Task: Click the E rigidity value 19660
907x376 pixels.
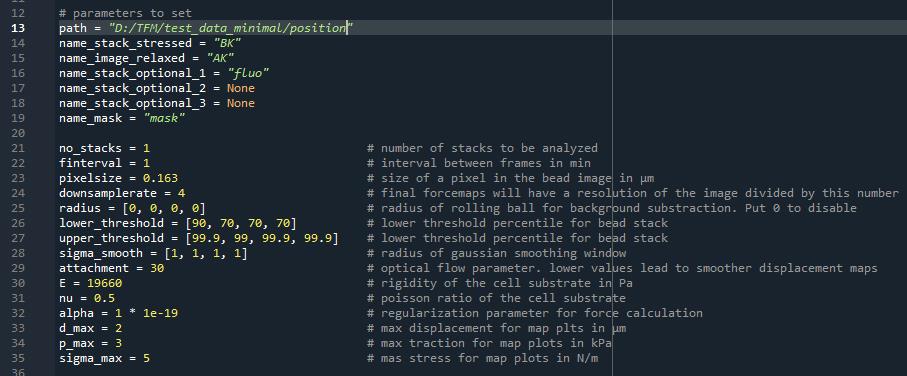Action: coord(104,283)
